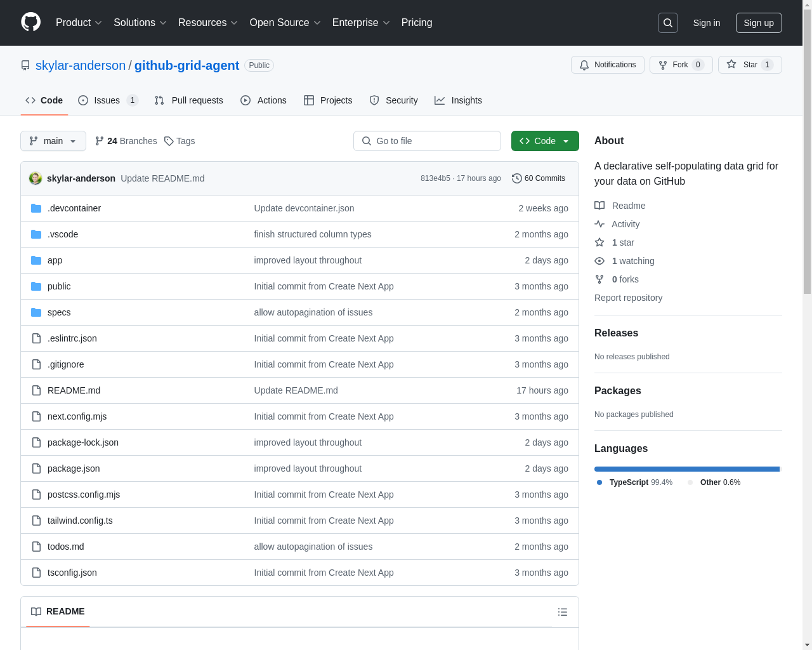Click the star icon beside 1 star
Viewport: 812px width, 650px height.
599,242
